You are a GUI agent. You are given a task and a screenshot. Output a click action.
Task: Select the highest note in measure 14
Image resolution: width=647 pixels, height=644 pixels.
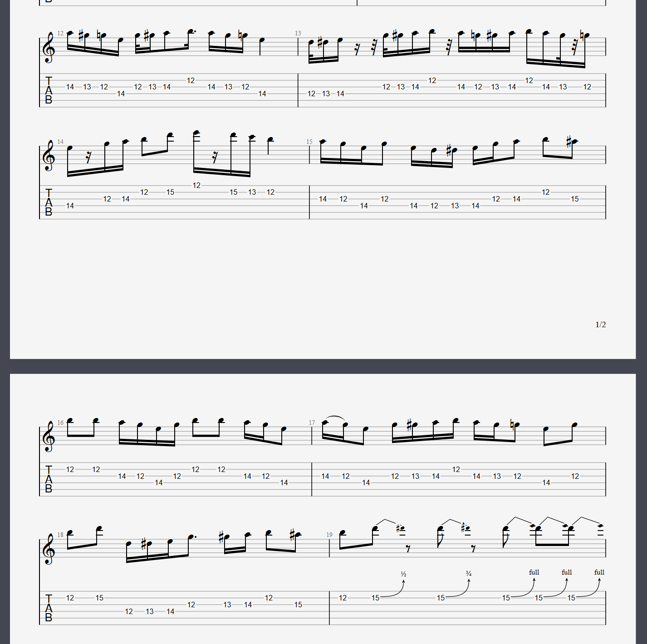[x=196, y=133]
